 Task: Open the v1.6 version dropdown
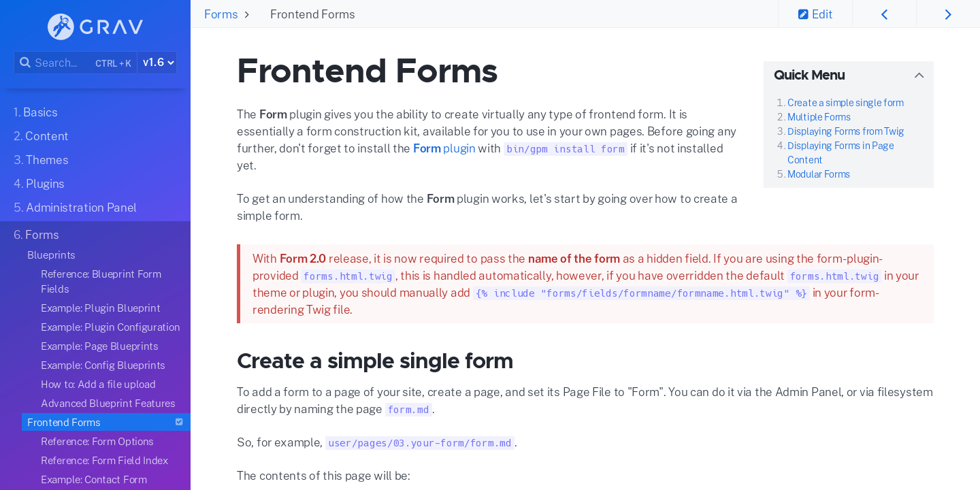point(158,63)
